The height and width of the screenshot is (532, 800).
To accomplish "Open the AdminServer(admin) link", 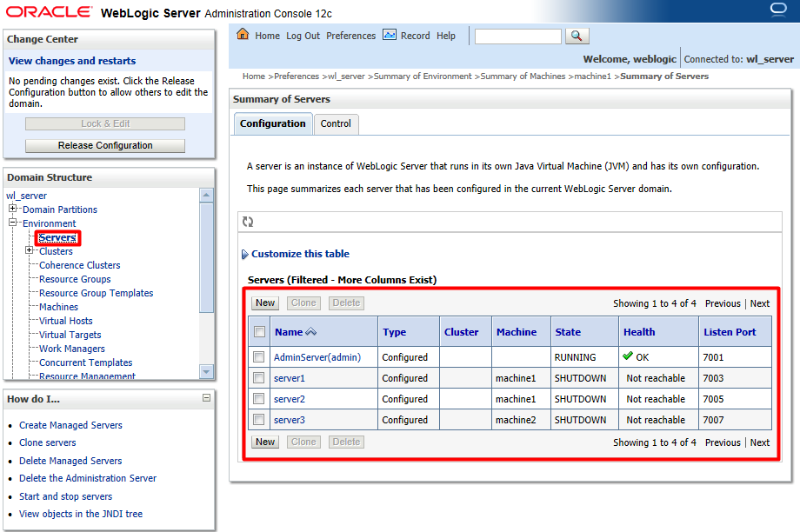I will pos(317,357).
